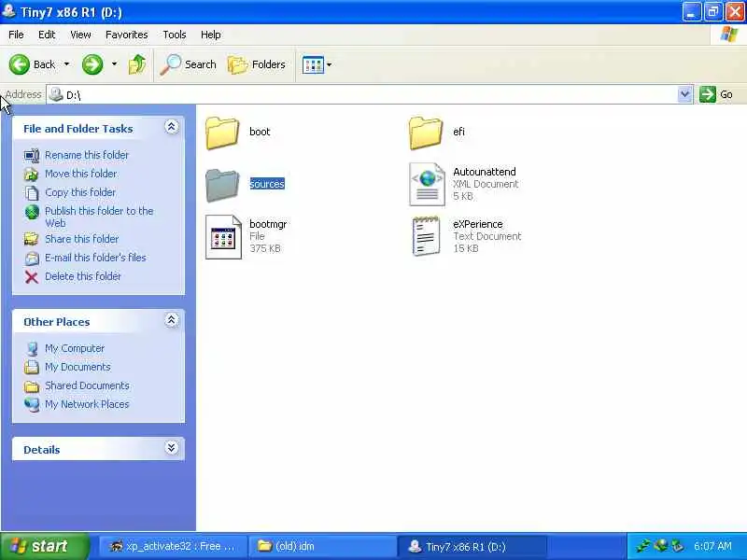Select the eXPerience text document icon
Image resolution: width=747 pixels, height=560 pixels.
pos(426,237)
